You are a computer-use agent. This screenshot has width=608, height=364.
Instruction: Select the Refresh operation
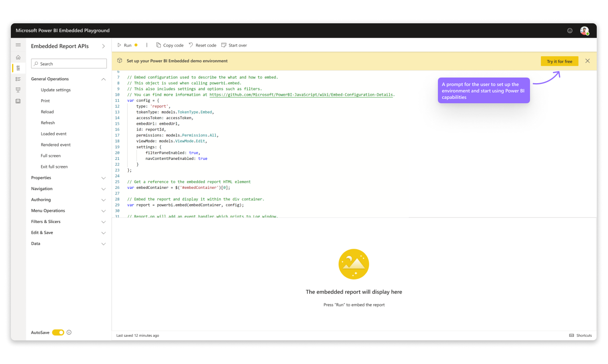48,123
